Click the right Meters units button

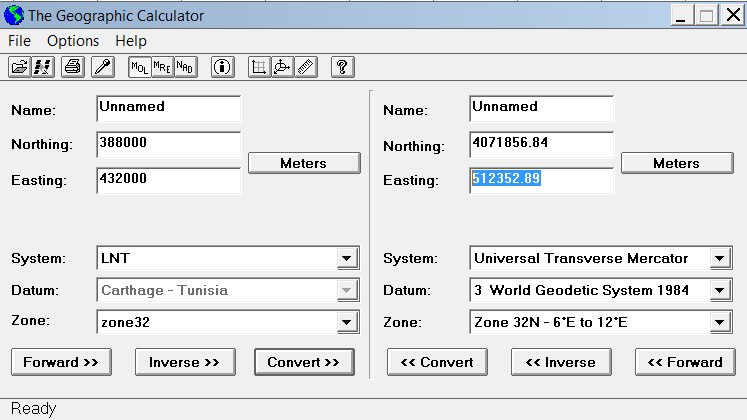click(677, 163)
